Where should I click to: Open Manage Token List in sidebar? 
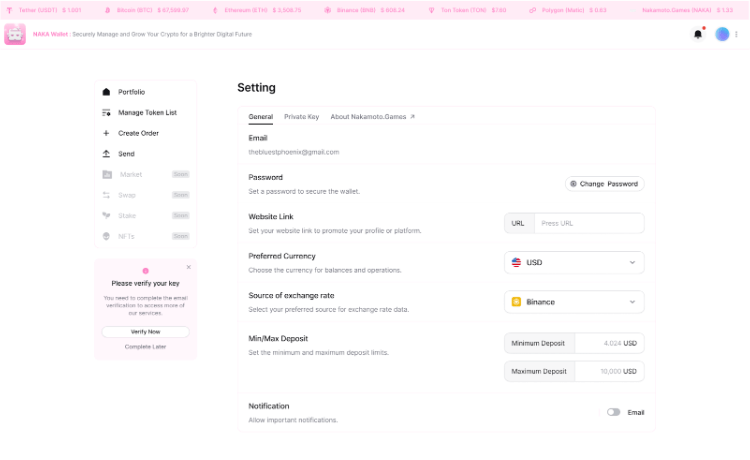click(x=146, y=112)
